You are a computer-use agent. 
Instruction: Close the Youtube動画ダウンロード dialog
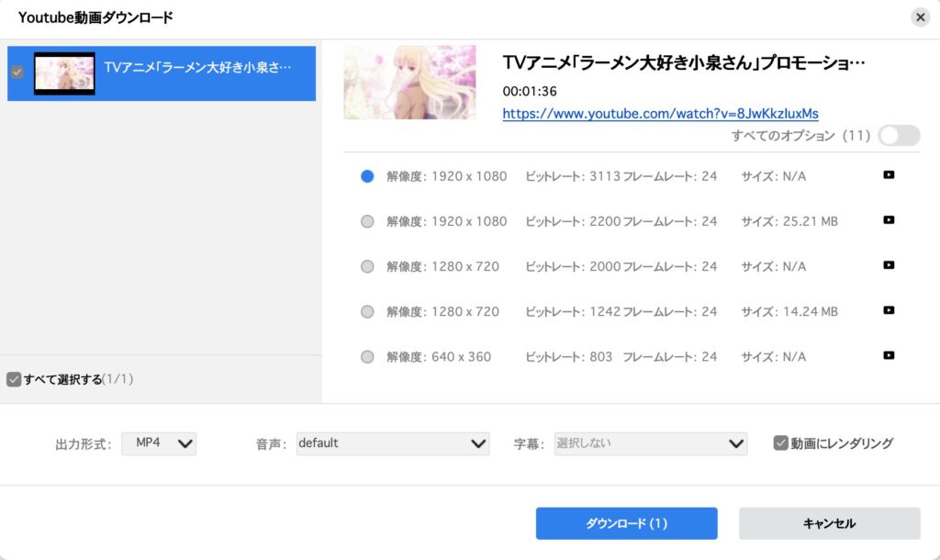coord(920,17)
